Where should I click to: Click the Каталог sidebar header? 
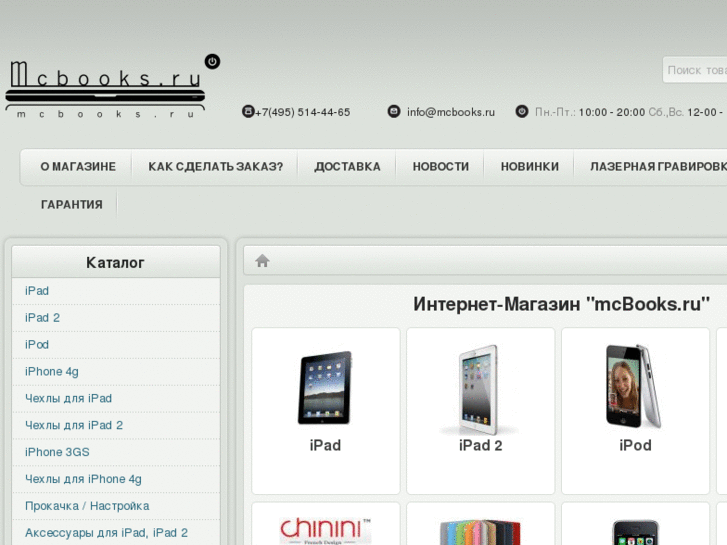pyautogui.click(x=115, y=263)
